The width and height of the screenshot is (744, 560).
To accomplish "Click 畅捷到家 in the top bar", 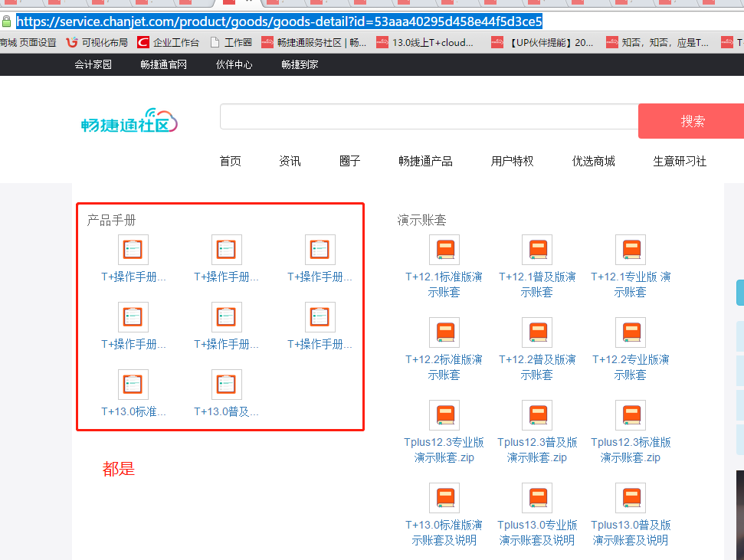I will click(300, 64).
